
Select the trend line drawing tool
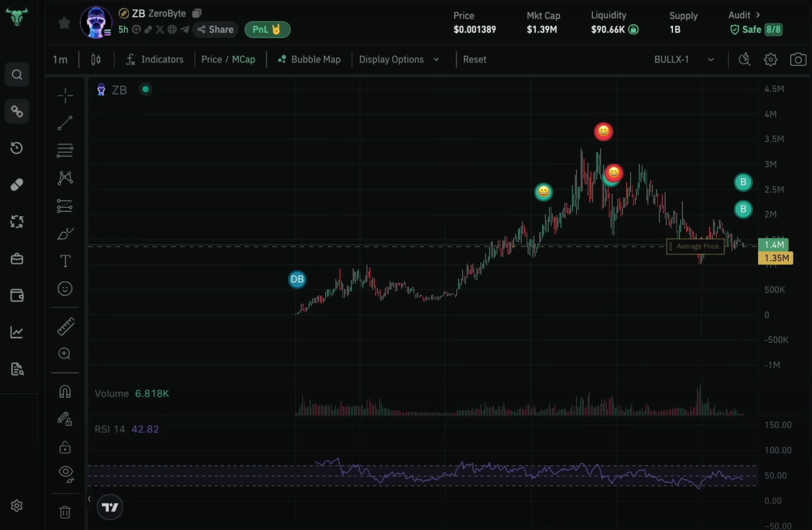click(x=65, y=123)
